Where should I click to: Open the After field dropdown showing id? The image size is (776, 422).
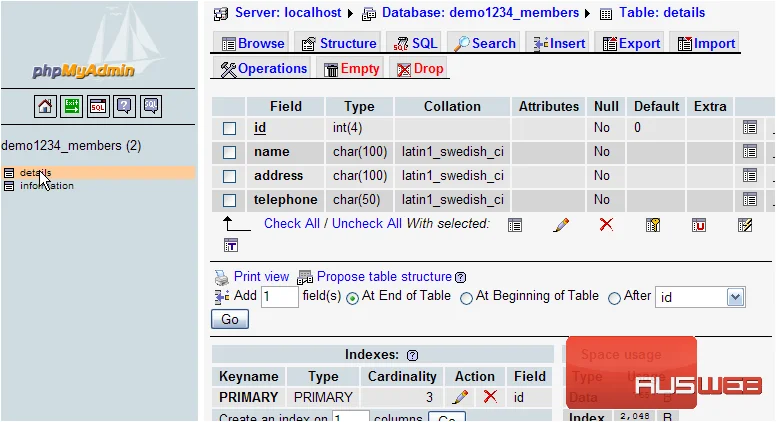[700, 297]
